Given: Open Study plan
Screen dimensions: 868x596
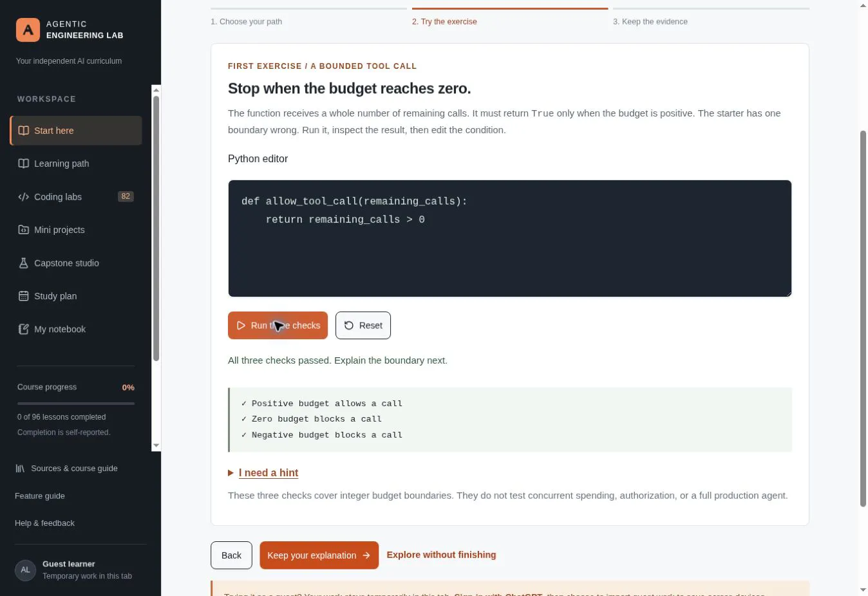Looking at the screenshot, I should tap(76, 296).
